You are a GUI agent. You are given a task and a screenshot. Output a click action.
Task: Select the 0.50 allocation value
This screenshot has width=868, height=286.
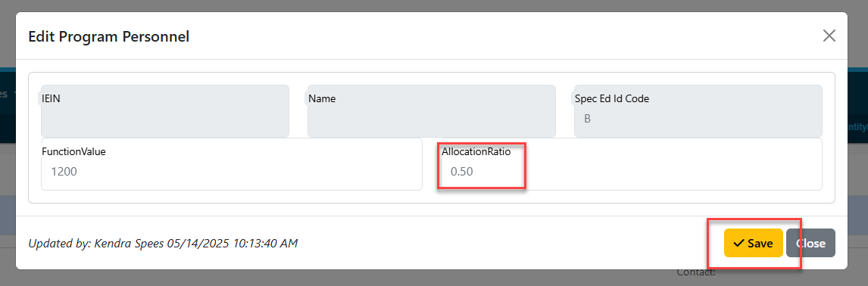pyautogui.click(x=462, y=172)
